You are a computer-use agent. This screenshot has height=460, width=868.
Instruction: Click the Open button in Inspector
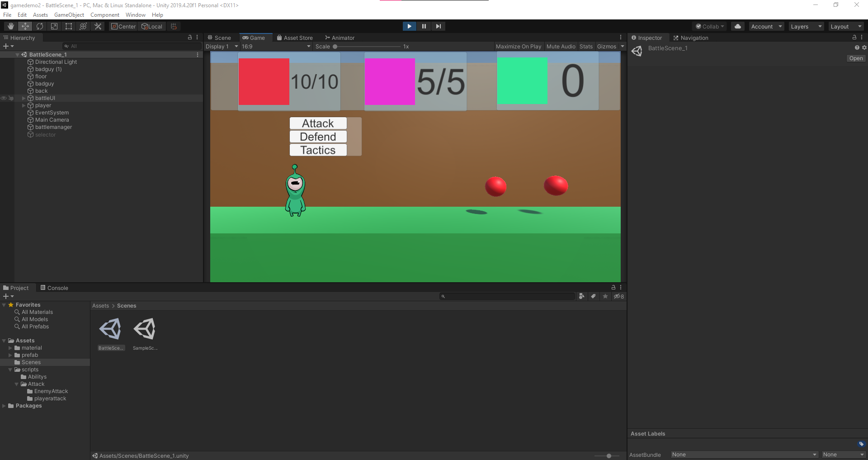click(856, 58)
